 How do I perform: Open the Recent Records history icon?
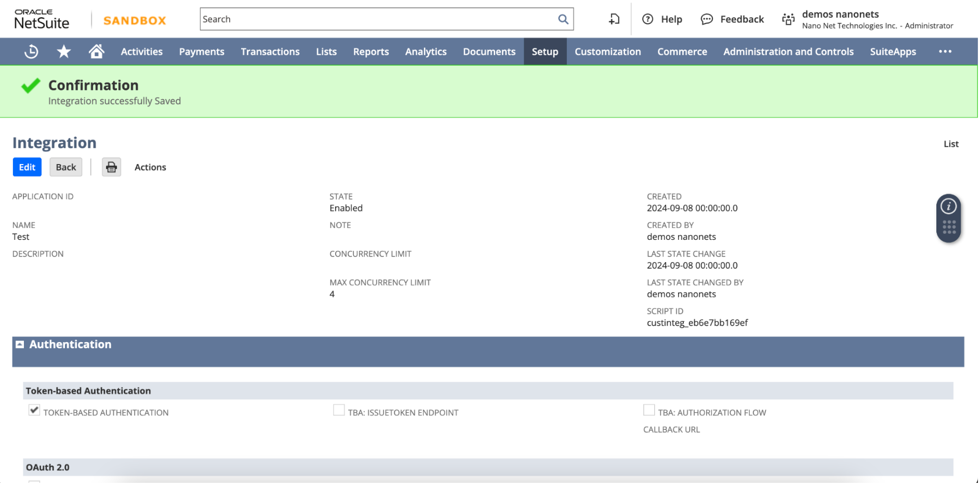pos(31,51)
